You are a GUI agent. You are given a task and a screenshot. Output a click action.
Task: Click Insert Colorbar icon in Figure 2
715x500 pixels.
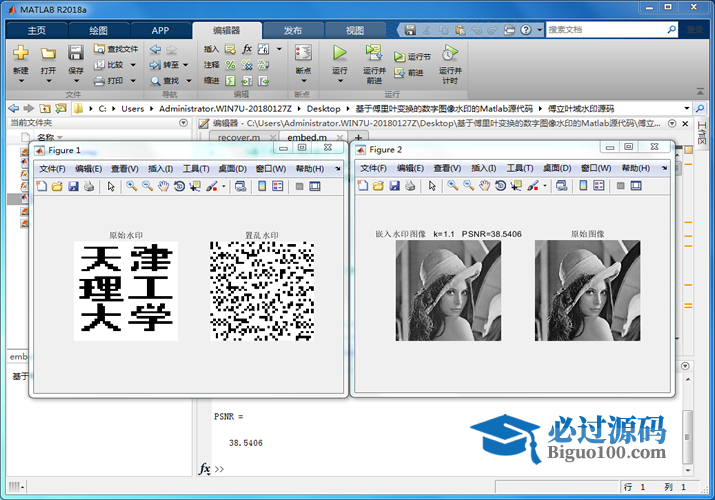click(x=583, y=186)
